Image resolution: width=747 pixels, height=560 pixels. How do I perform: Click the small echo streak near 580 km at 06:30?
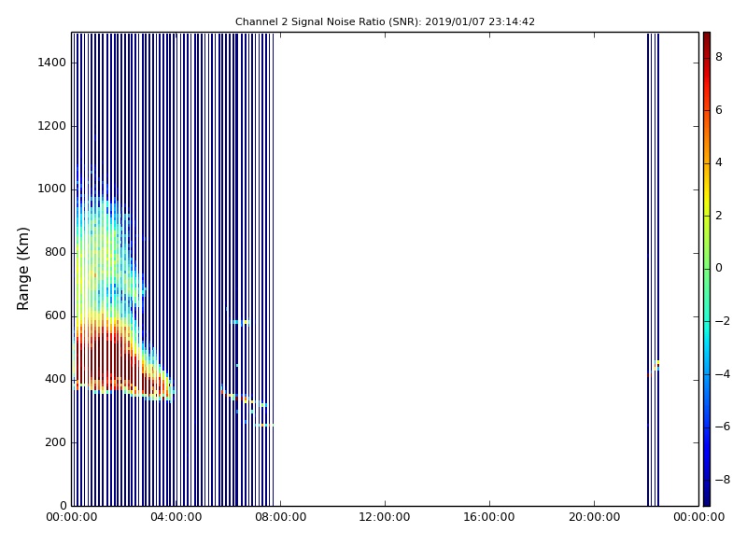pyautogui.click(x=241, y=322)
